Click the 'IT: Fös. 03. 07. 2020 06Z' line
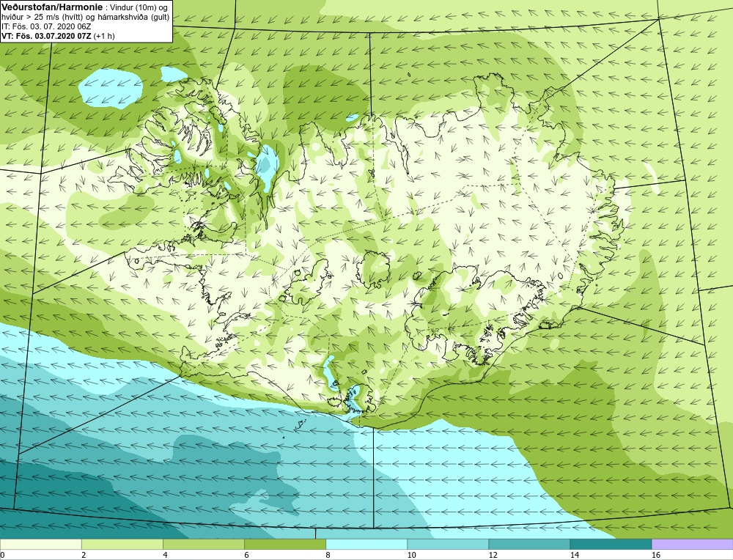Viewport: 733px width, 560px height. [x=45, y=26]
